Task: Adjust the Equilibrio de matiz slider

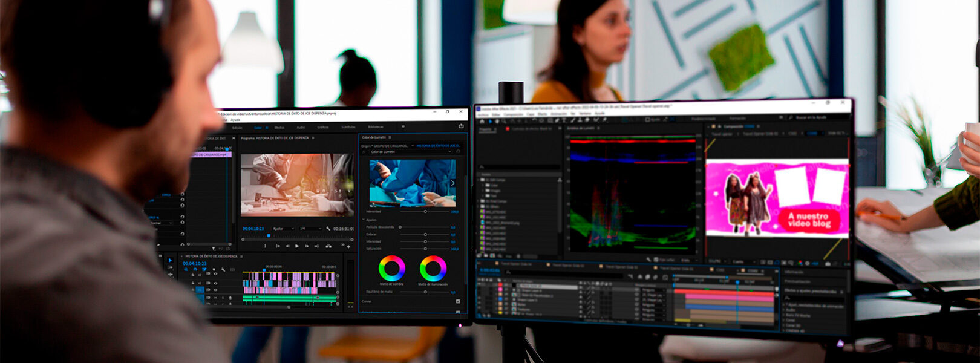Action: (x=425, y=292)
